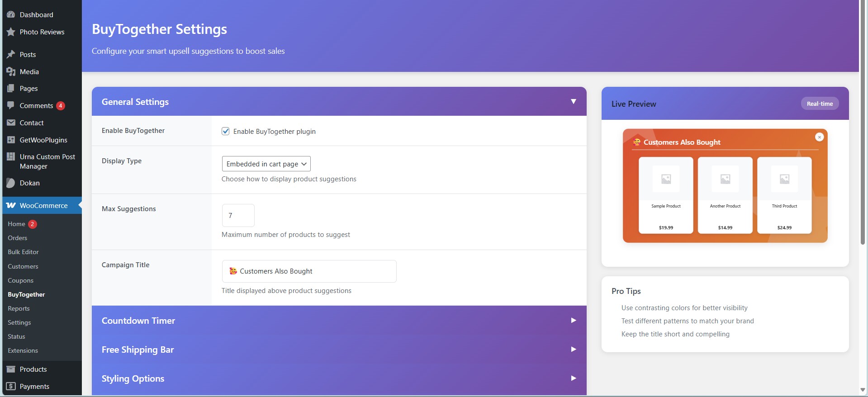Click the Dashboard gauge icon
Image resolution: width=868 pixels, height=397 pixels.
(11, 14)
